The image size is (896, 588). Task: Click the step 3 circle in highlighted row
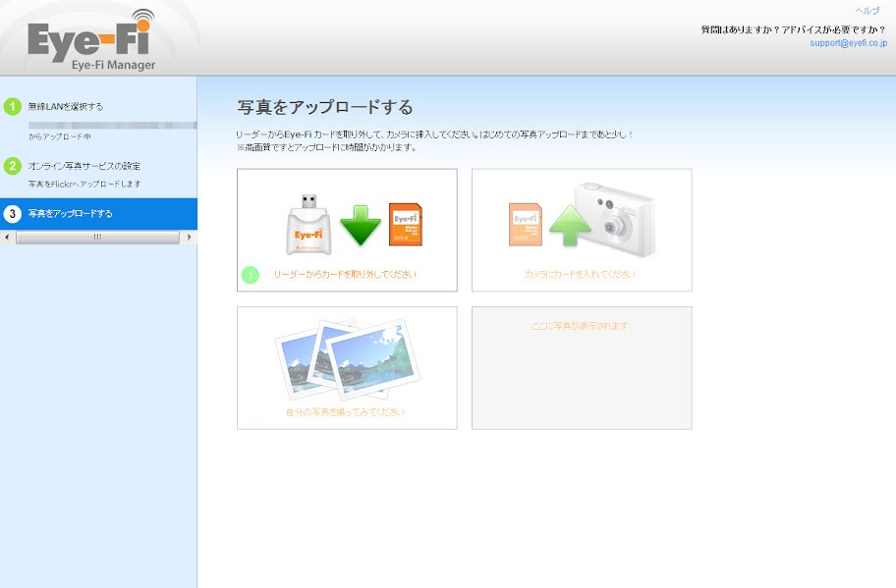tap(13, 213)
